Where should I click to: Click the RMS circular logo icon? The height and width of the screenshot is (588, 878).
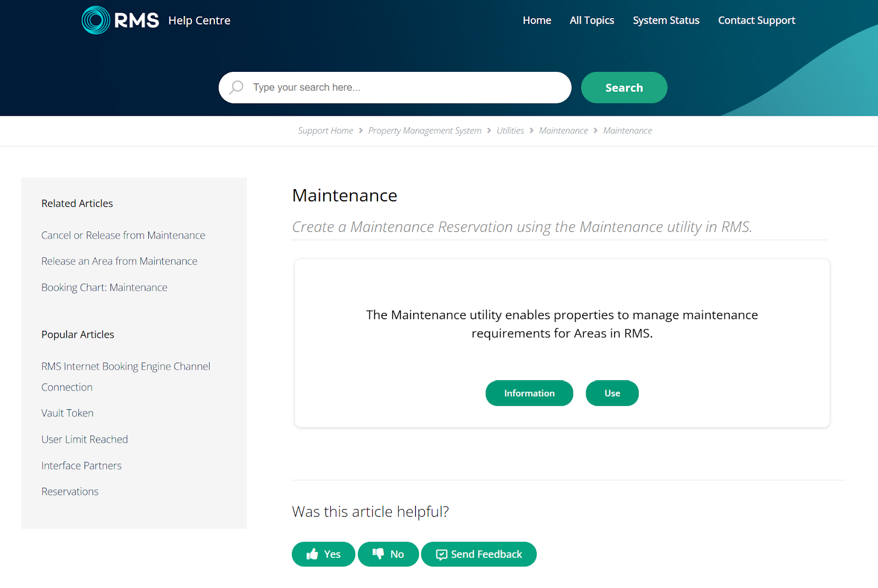(x=95, y=20)
